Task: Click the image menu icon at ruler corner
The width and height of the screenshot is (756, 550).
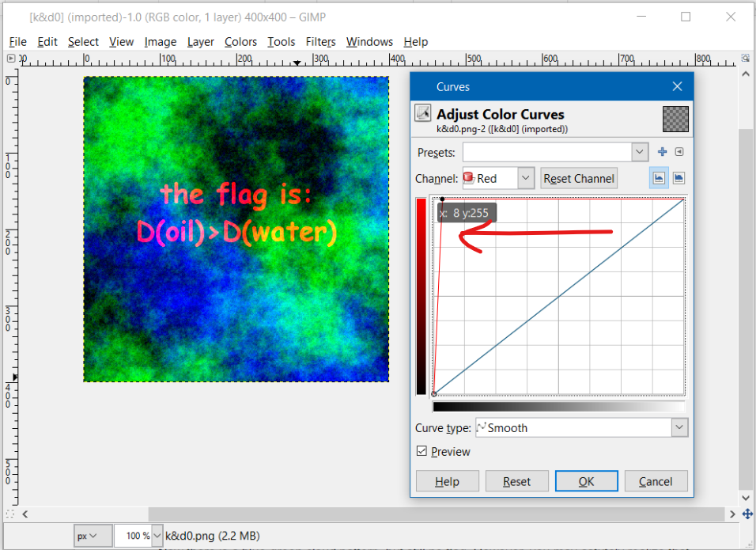Action: point(11,59)
